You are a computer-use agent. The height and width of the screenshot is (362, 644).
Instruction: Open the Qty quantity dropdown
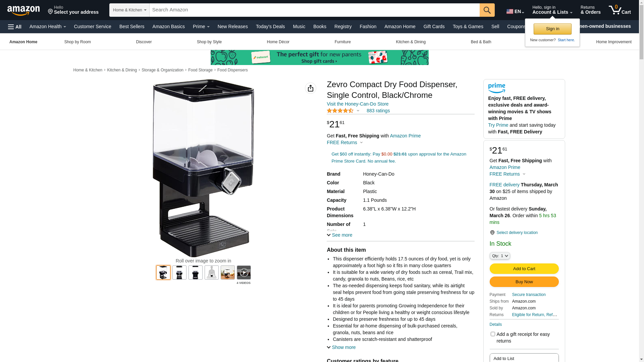pyautogui.click(x=500, y=256)
